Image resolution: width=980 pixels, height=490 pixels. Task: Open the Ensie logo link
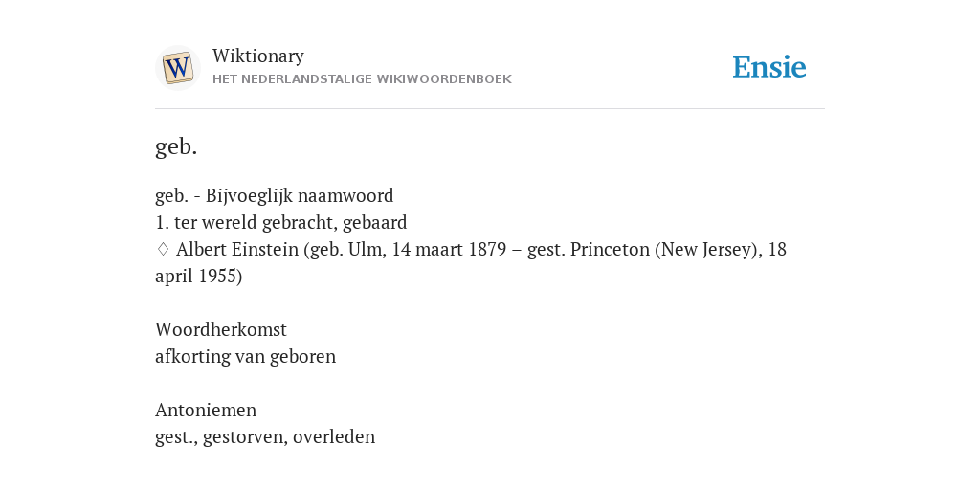[768, 67]
